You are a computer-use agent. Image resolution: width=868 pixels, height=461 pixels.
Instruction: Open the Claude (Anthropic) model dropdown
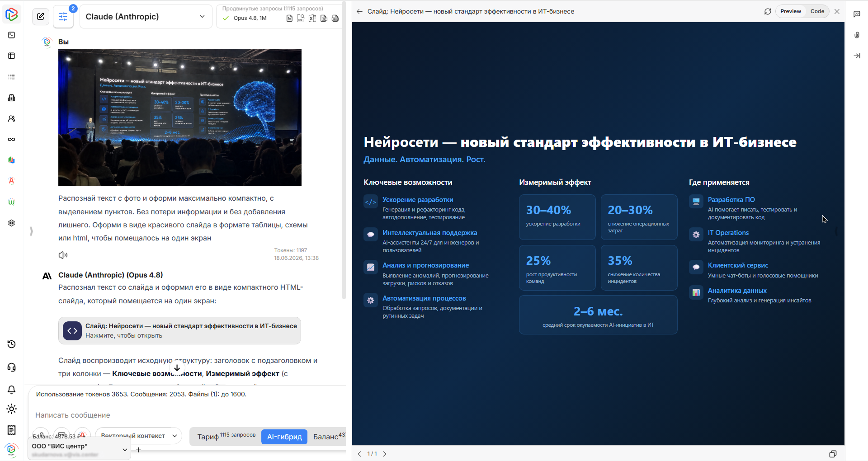pyautogui.click(x=146, y=17)
